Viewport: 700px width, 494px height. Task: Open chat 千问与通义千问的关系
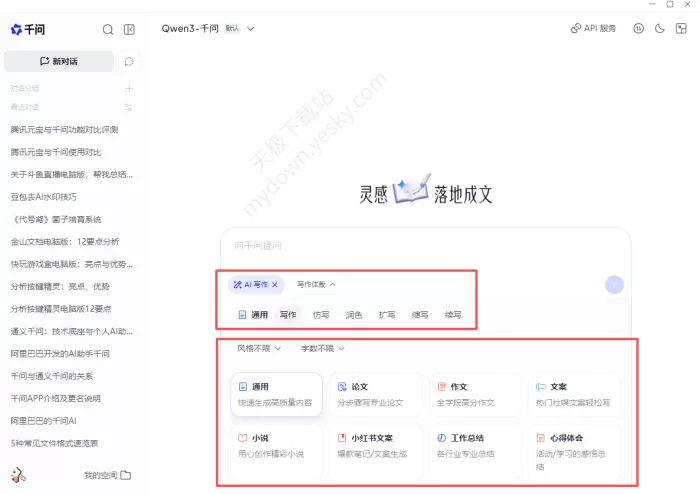tap(52, 376)
